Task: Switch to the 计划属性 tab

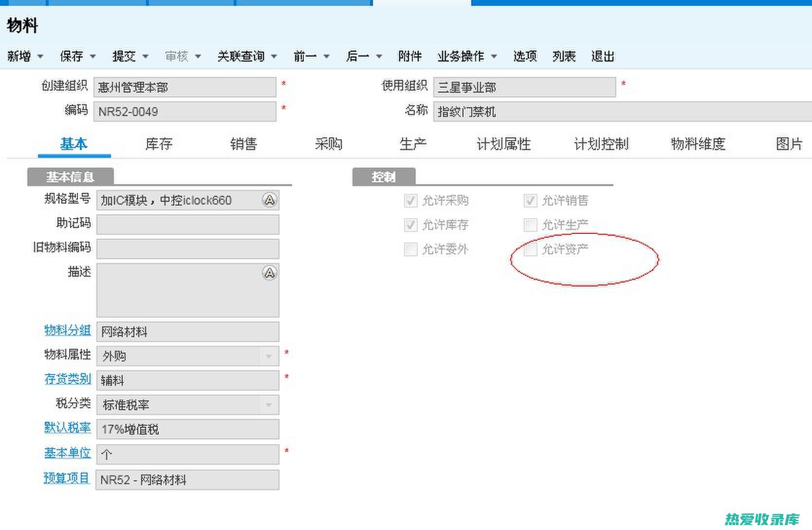Action: point(504,144)
